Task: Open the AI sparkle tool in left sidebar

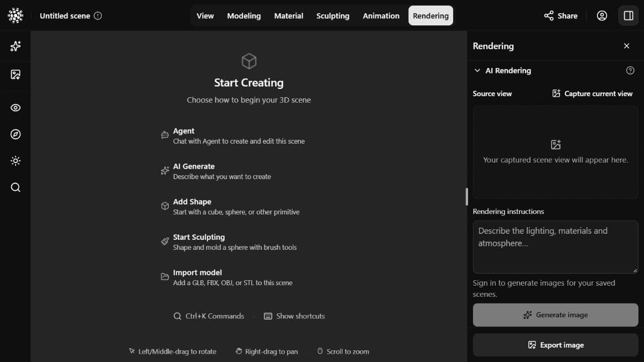Action: pyautogui.click(x=15, y=46)
